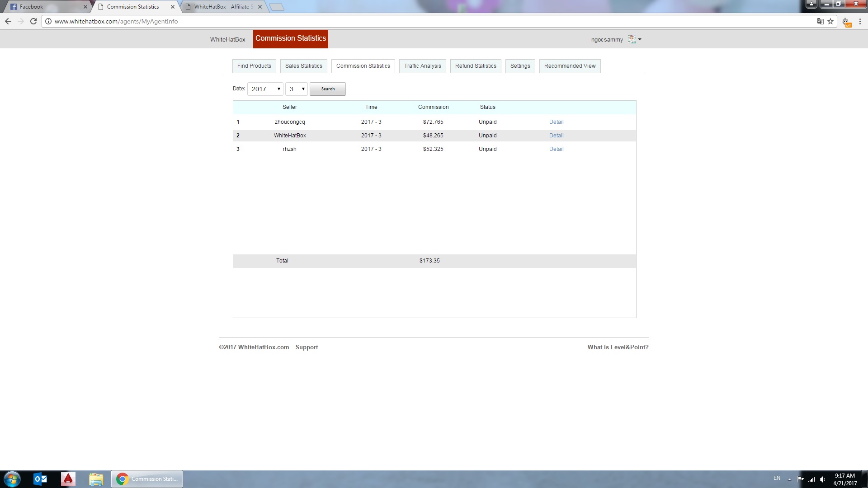Open file explorer from taskbar
The width and height of the screenshot is (868, 488).
tap(96, 479)
